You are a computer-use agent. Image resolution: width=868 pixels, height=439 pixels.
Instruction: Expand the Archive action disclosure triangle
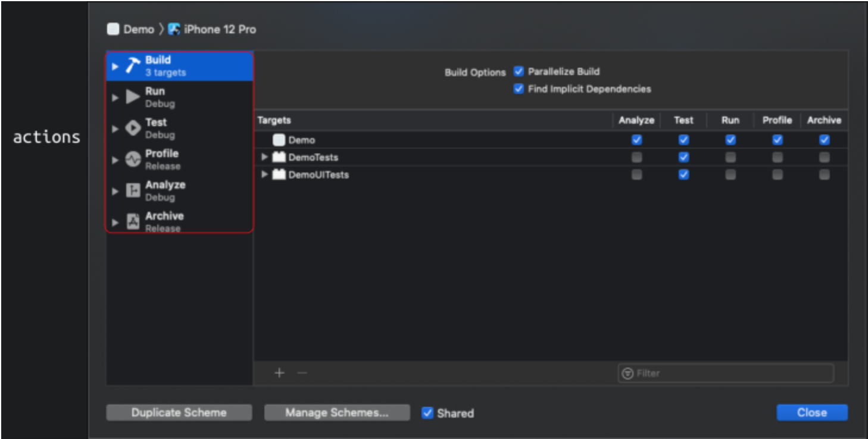pyautogui.click(x=115, y=222)
